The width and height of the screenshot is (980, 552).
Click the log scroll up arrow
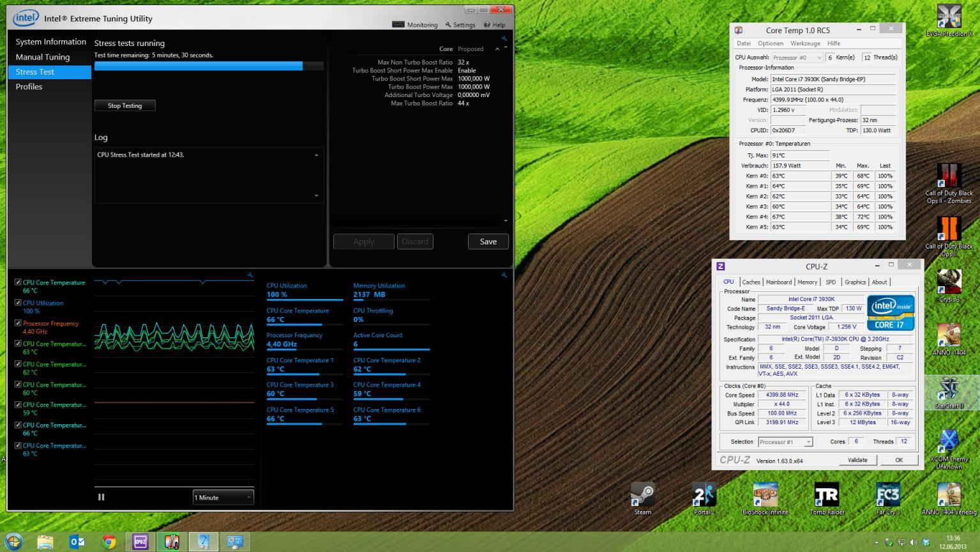[x=317, y=155]
